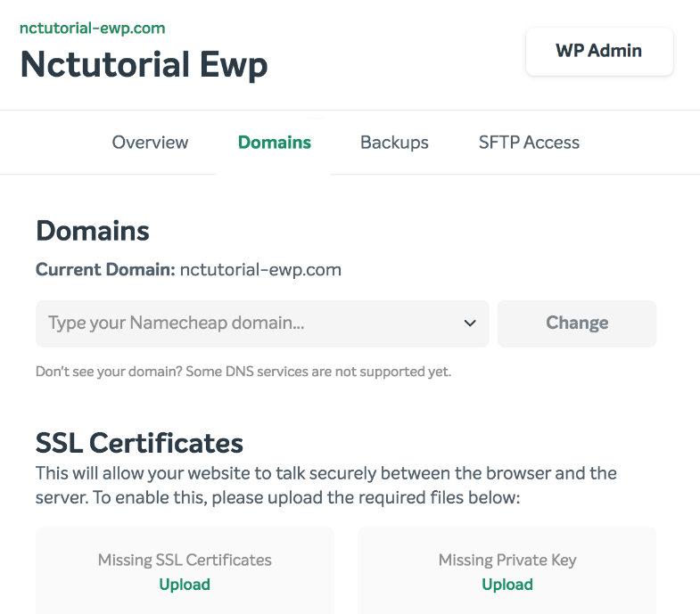The width and height of the screenshot is (700, 614).
Task: Click the Nctutorial Ewp site title
Action: pos(144,65)
